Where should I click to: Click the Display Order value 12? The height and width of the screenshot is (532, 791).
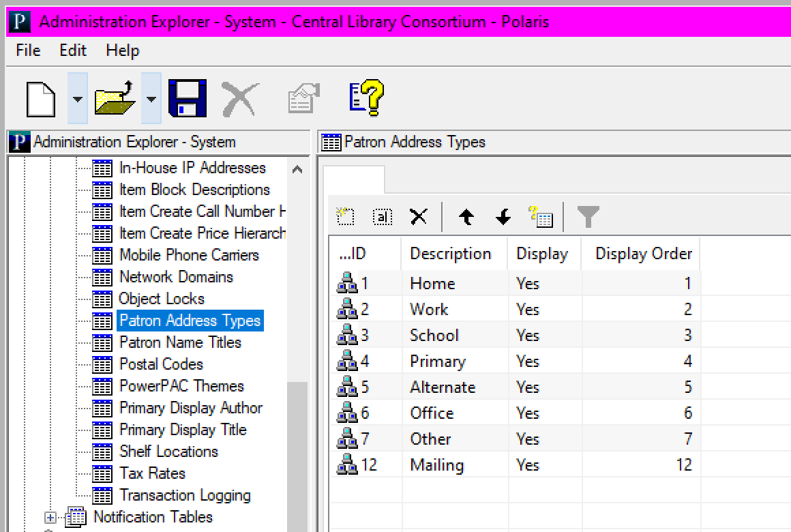point(684,465)
